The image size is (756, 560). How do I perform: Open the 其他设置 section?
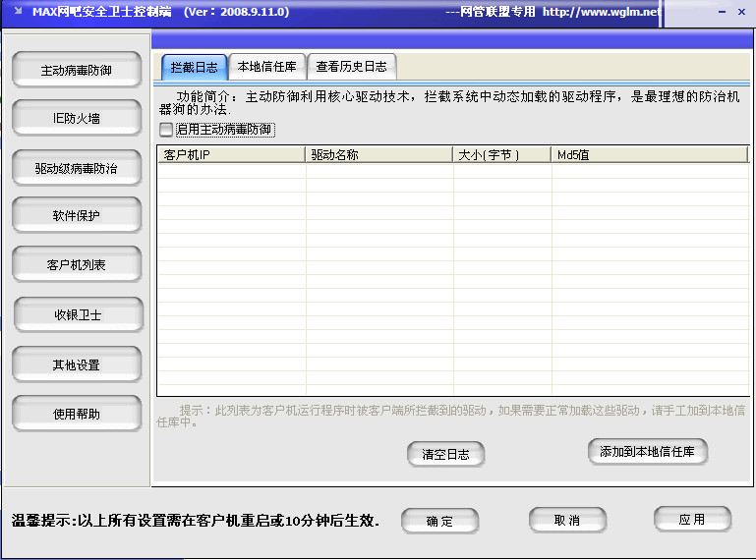[77, 364]
